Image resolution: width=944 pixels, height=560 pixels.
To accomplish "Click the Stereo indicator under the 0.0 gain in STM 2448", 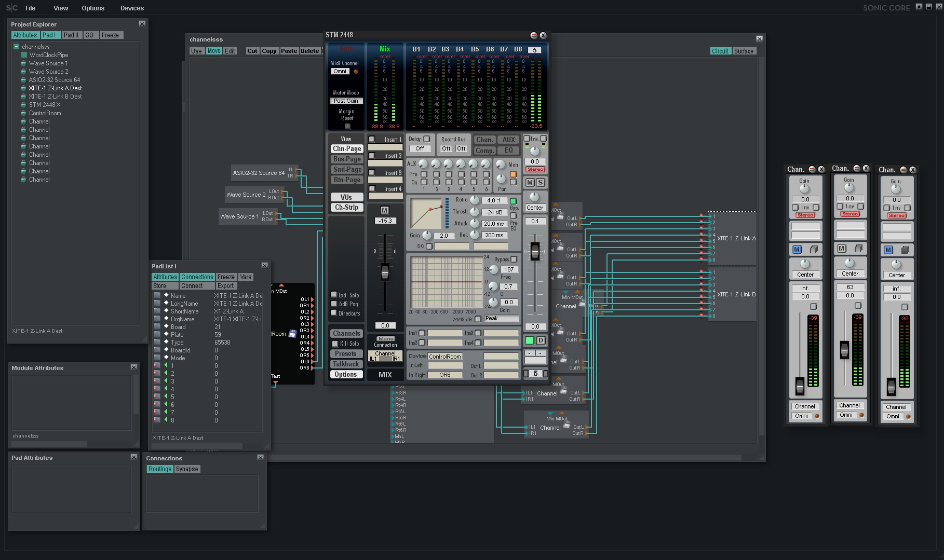I will [535, 170].
